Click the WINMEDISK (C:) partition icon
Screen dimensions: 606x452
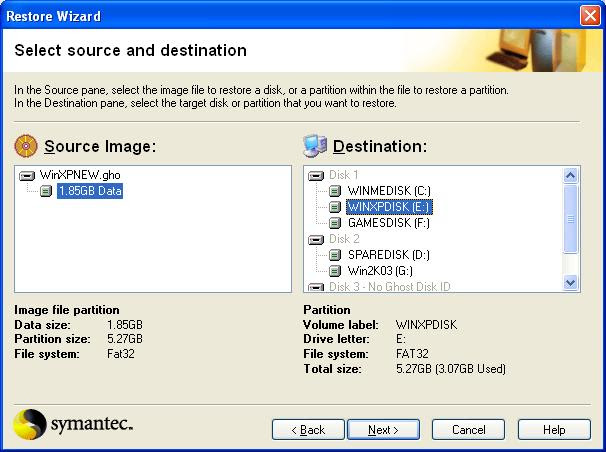(335, 191)
